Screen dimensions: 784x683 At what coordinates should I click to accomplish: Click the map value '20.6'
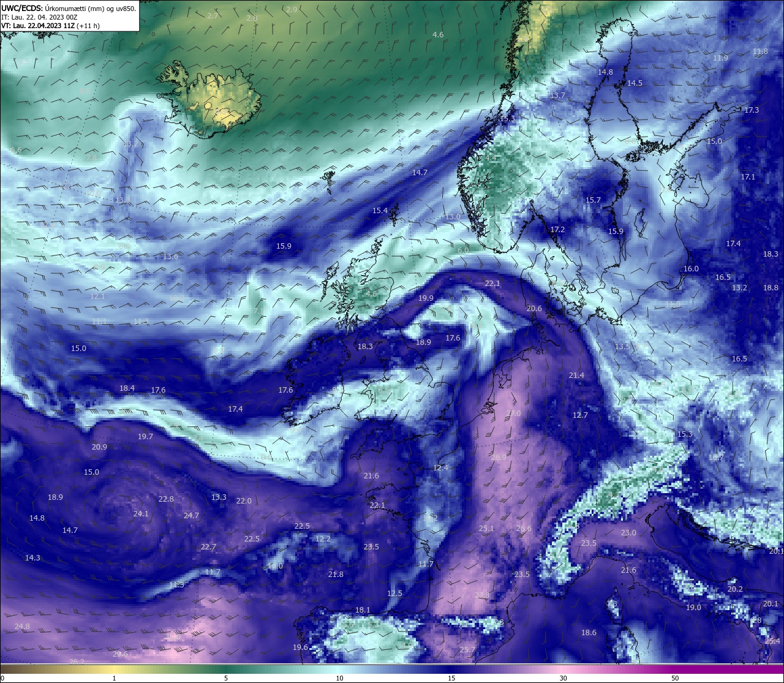(534, 308)
